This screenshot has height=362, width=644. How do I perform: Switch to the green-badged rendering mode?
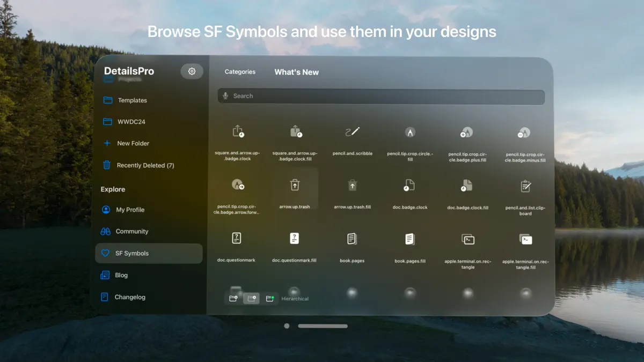270,298
